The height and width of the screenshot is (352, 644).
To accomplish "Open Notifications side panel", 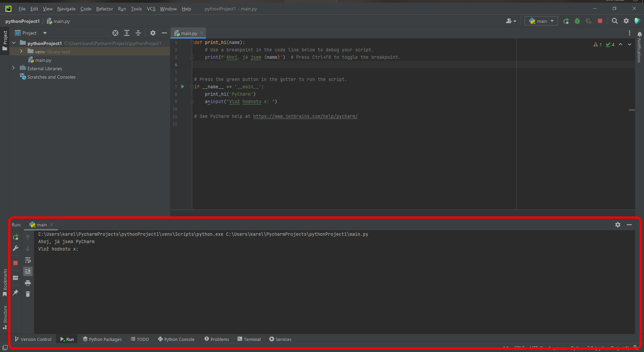I will 639,47.
